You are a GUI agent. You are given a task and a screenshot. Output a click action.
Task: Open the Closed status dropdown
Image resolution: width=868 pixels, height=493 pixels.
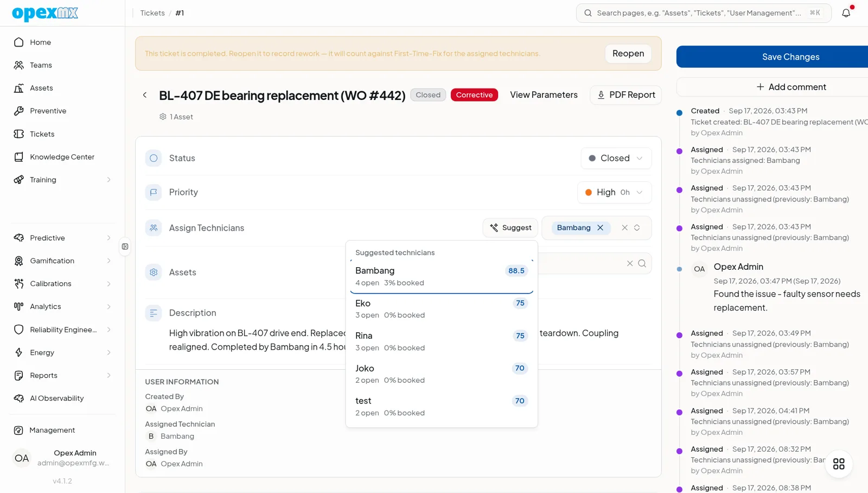[616, 158]
